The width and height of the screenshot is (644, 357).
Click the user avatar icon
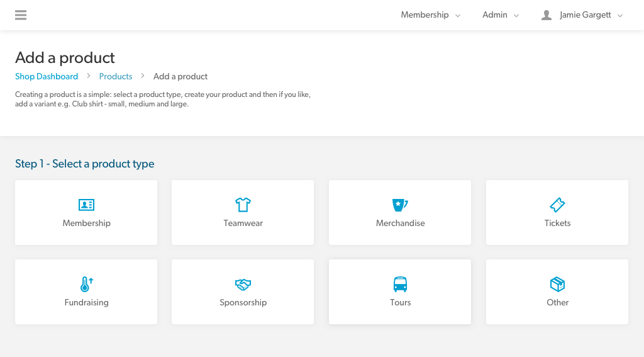[547, 15]
